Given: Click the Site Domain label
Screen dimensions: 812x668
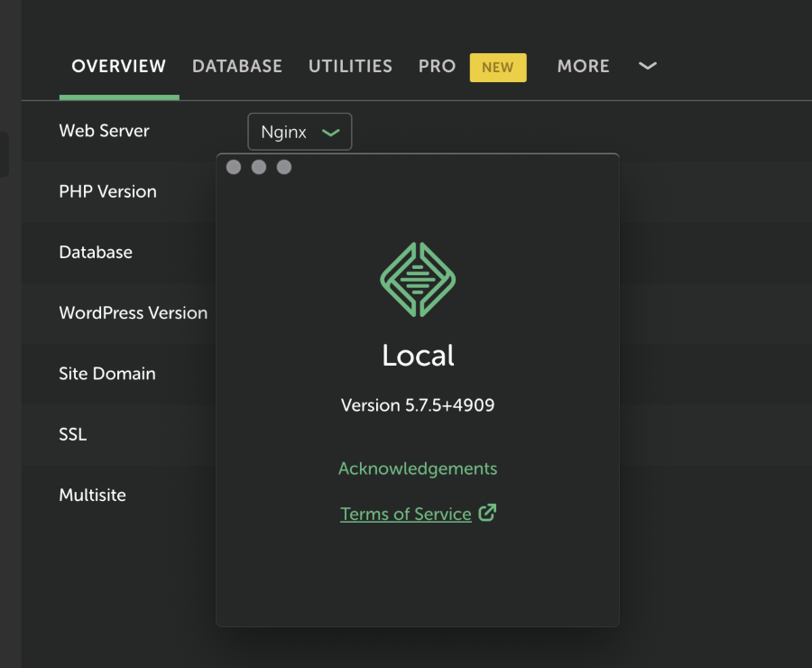Looking at the screenshot, I should (107, 374).
